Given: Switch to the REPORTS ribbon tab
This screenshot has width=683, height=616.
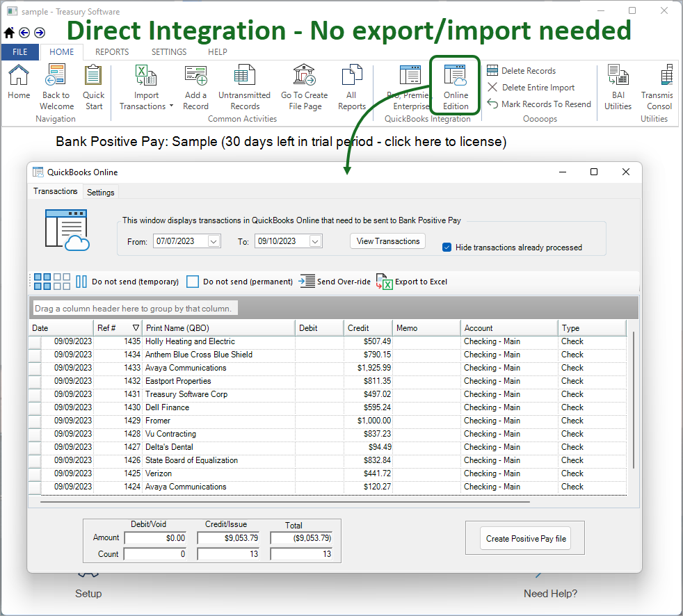Looking at the screenshot, I should 112,52.
